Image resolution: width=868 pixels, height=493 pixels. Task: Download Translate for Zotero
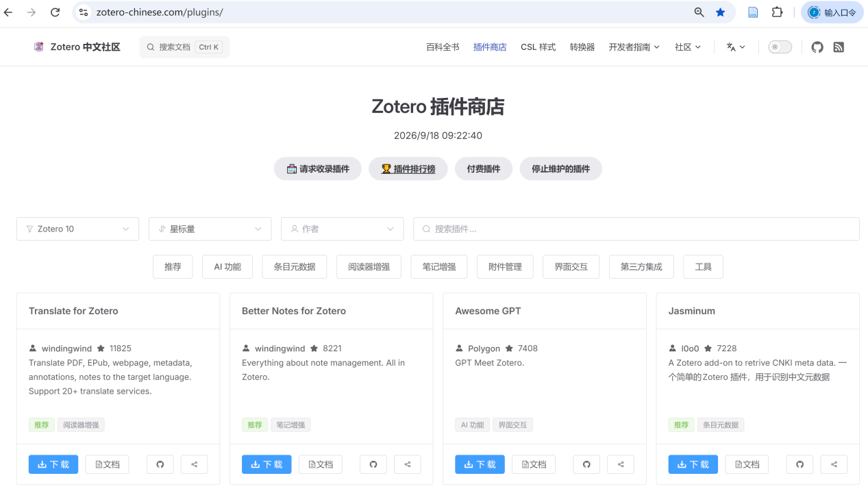pos(53,464)
